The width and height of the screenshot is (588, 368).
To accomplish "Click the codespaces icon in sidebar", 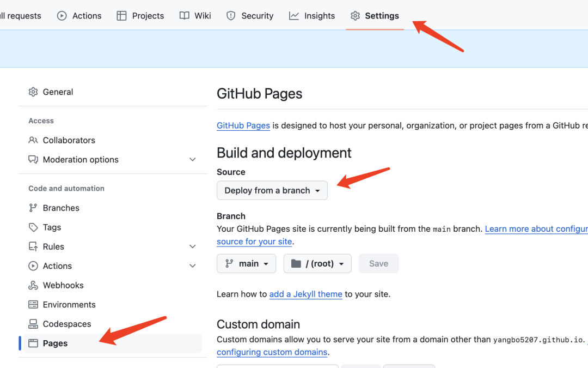I will point(33,324).
